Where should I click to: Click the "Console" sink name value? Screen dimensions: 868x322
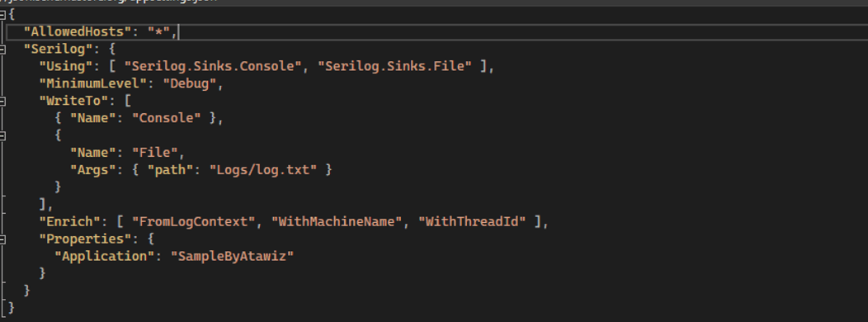167,118
